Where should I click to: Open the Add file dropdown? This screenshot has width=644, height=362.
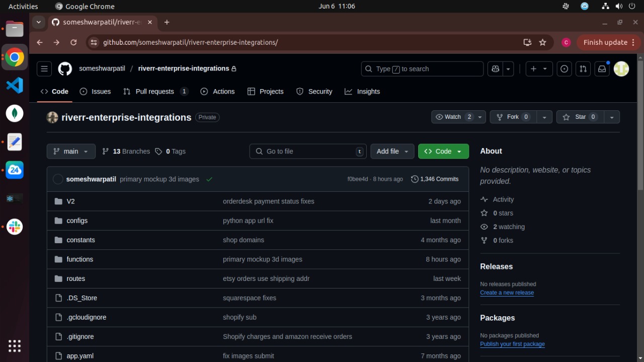click(392, 152)
